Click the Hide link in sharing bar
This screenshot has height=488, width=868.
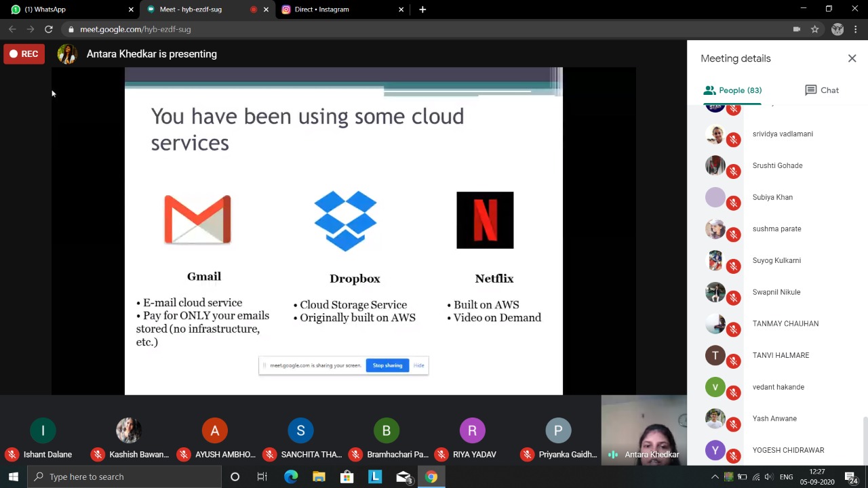[418, 365]
